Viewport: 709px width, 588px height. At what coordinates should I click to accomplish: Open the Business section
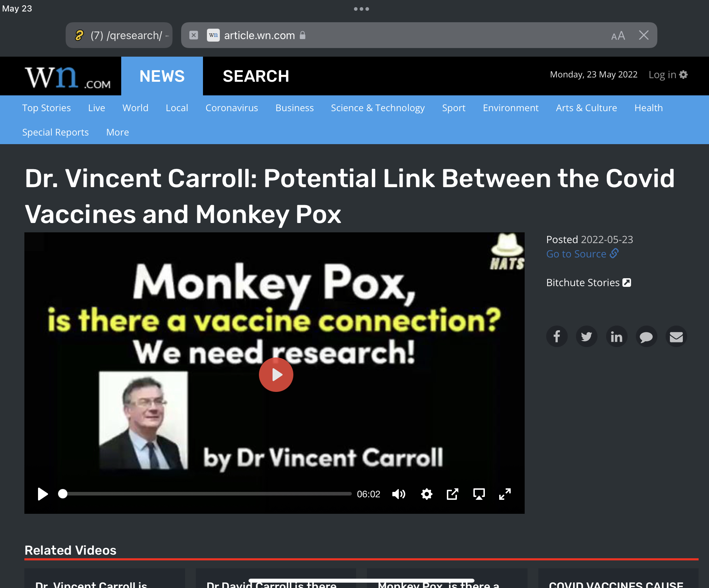pos(294,108)
